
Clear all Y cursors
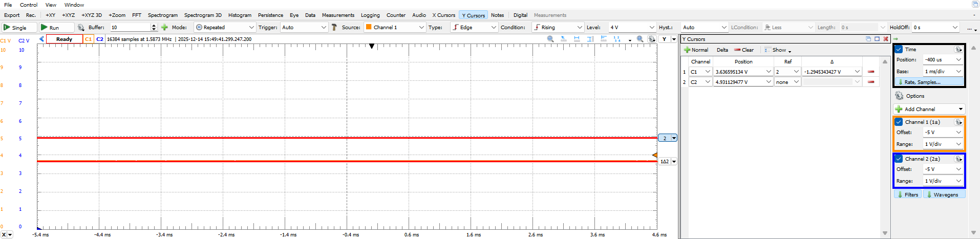click(x=744, y=50)
